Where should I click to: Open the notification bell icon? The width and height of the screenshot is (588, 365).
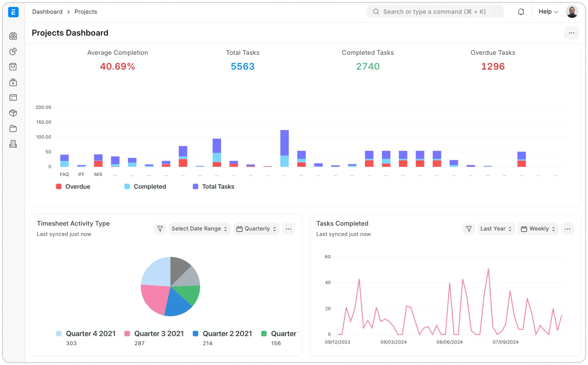(x=521, y=11)
